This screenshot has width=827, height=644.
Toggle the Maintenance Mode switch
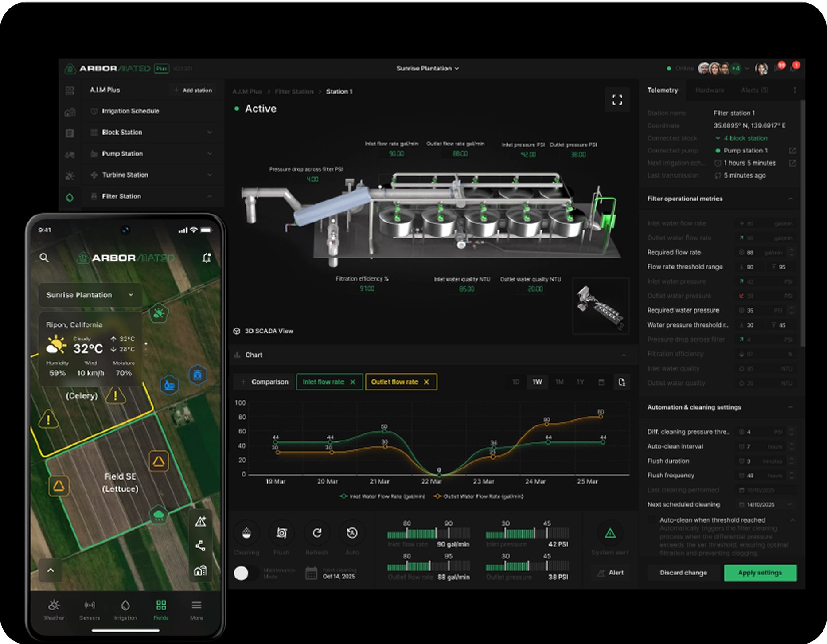pyautogui.click(x=245, y=573)
